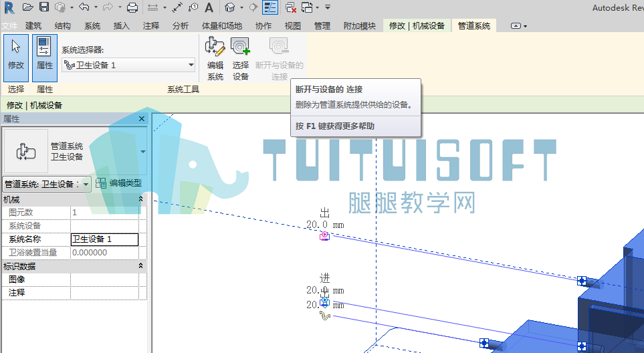The image size is (644, 353).
Task: Click the 修改 arrow tool button
Action: coord(16,57)
